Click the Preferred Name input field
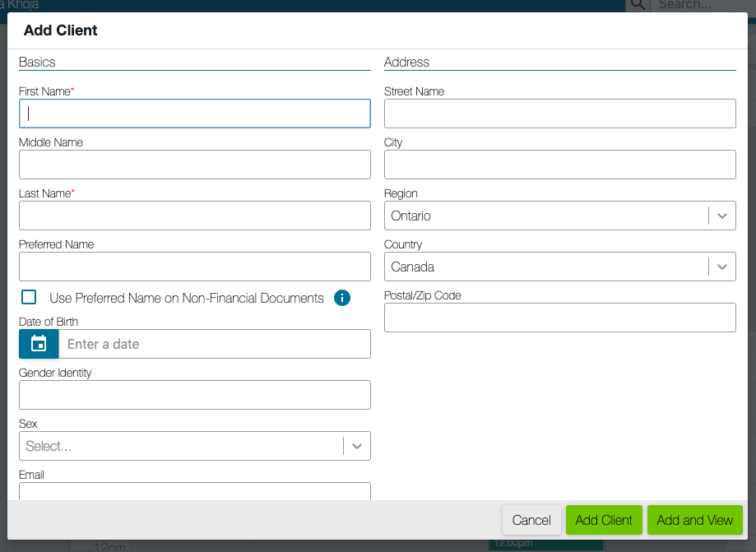This screenshot has height=552, width=756. coord(194,267)
